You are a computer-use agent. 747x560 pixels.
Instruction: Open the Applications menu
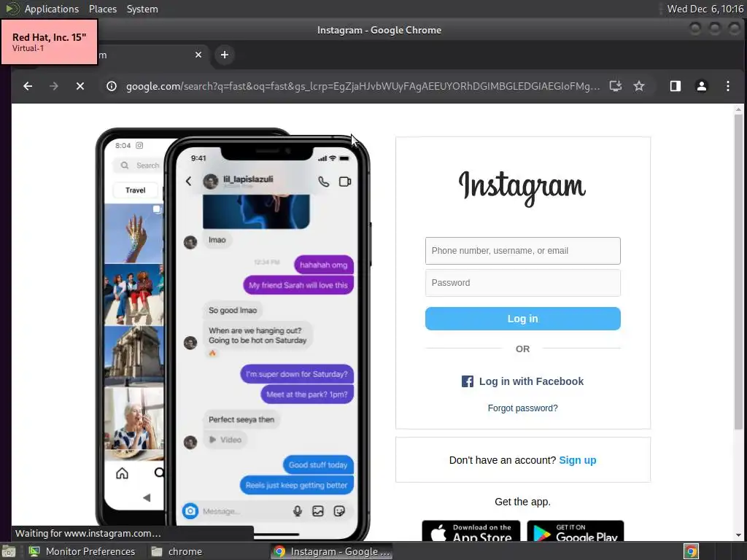tap(52, 9)
